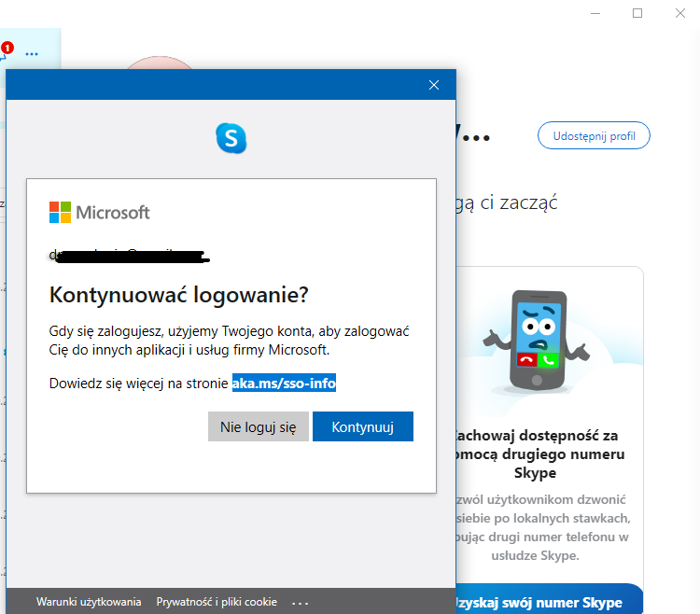Viewport: 700px width, 614px height.
Task: Open Skype more options three-dot menu
Action: tap(32, 54)
